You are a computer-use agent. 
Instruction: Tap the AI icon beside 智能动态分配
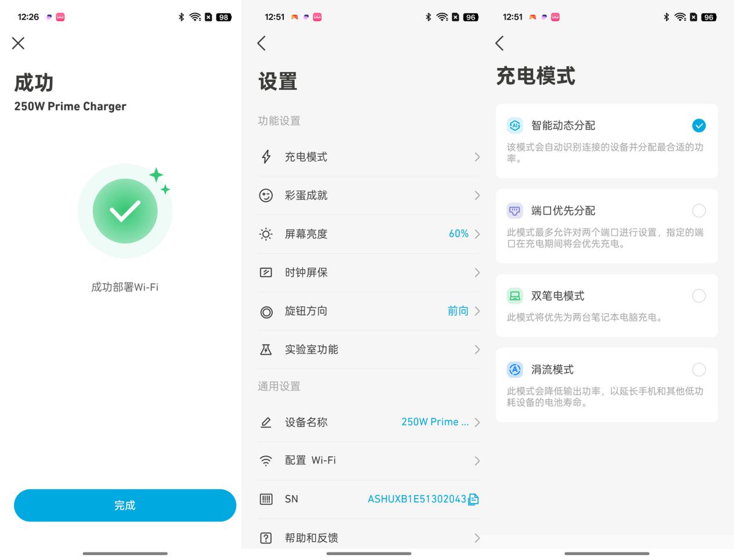coord(515,125)
